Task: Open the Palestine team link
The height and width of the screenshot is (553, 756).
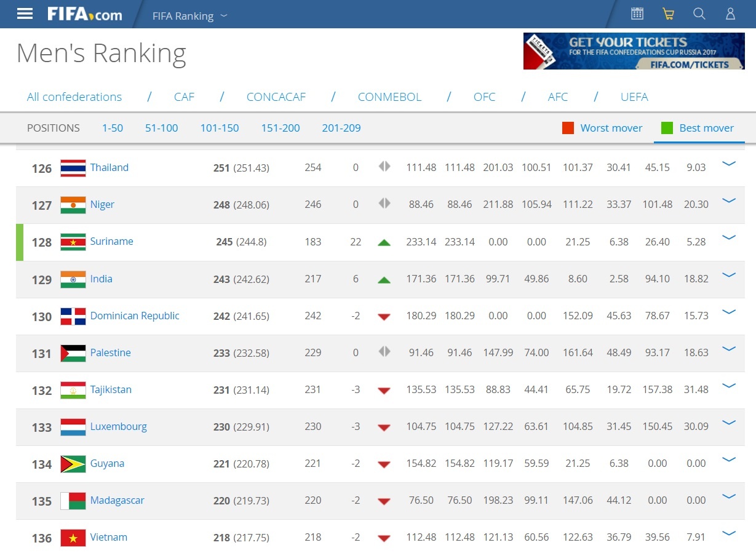Action: (110, 352)
